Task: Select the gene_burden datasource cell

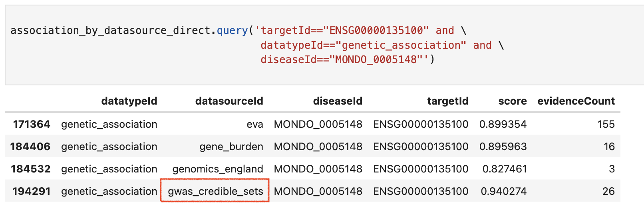Action: [231, 147]
